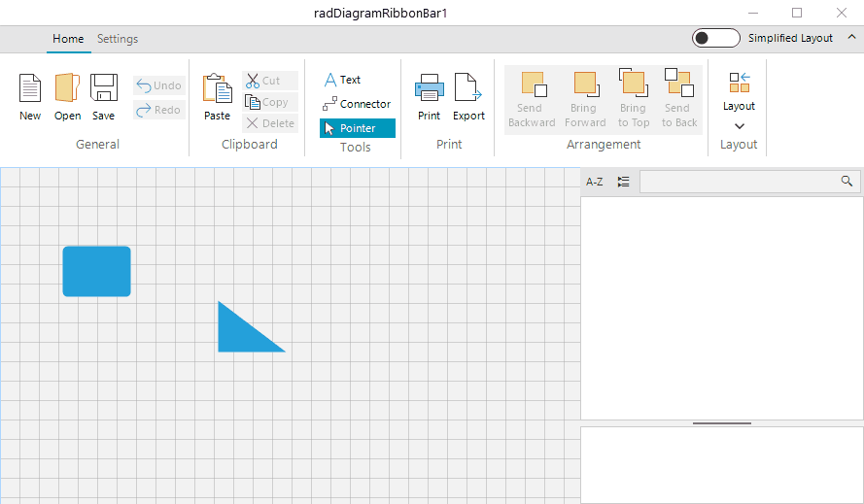Viewport: 864px width, 504px height.
Task: Switch to the Home tab
Action: pos(68,39)
